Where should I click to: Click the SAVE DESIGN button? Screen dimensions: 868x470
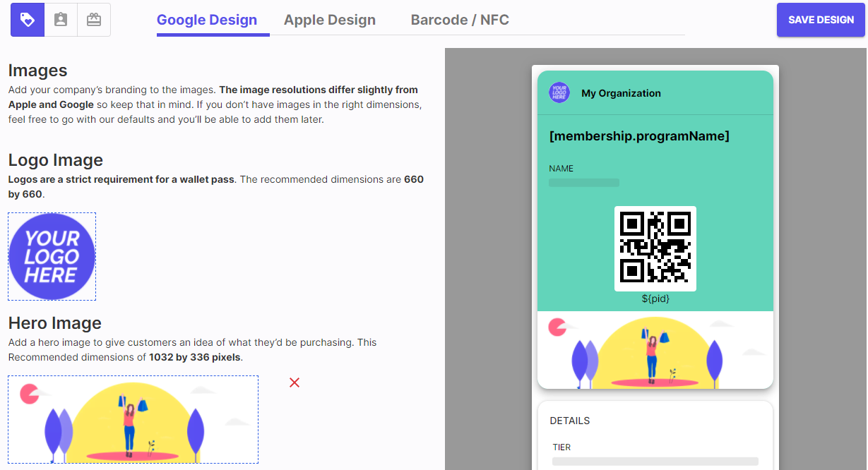tap(821, 20)
